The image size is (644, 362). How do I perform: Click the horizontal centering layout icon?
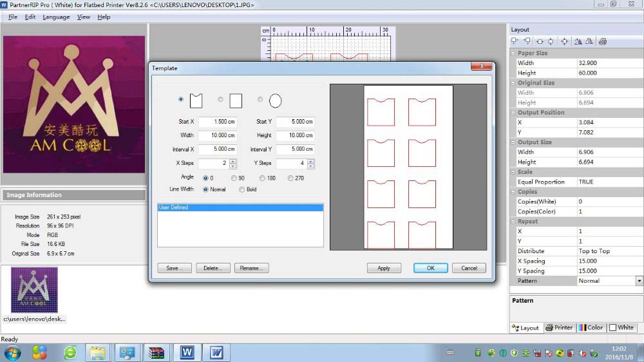540,41
